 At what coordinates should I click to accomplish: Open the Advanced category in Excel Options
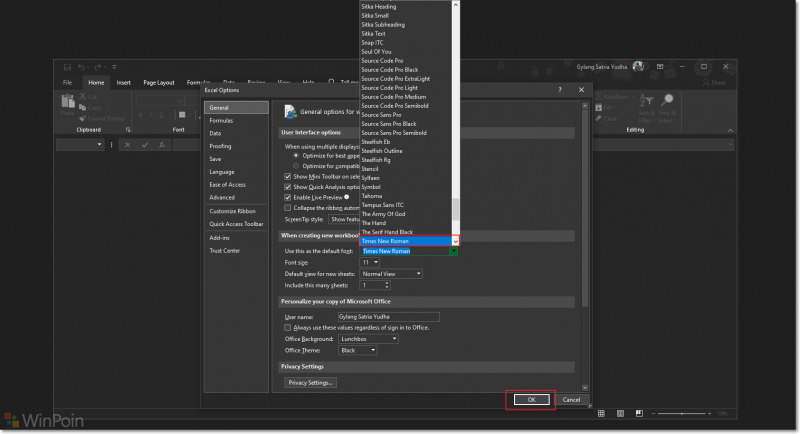pos(236,197)
